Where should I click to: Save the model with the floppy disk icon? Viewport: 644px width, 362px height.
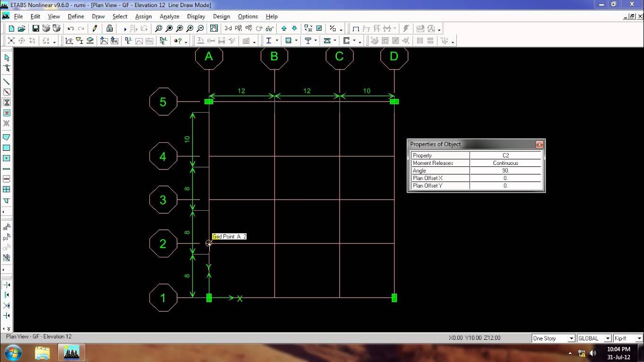pyautogui.click(x=36, y=29)
